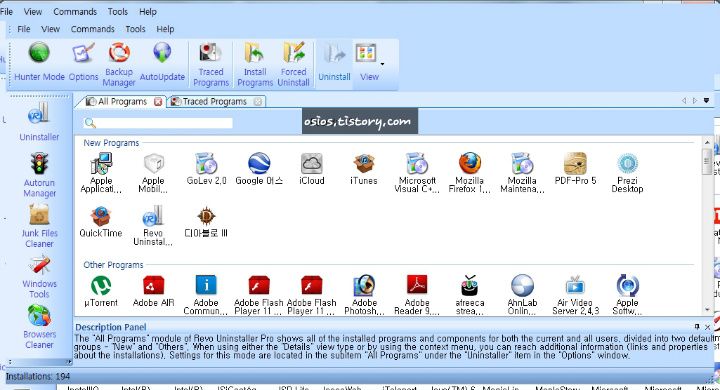The width and height of the screenshot is (720, 390).
Task: Select the Apple Mobile Device program icon
Action: 153,164
